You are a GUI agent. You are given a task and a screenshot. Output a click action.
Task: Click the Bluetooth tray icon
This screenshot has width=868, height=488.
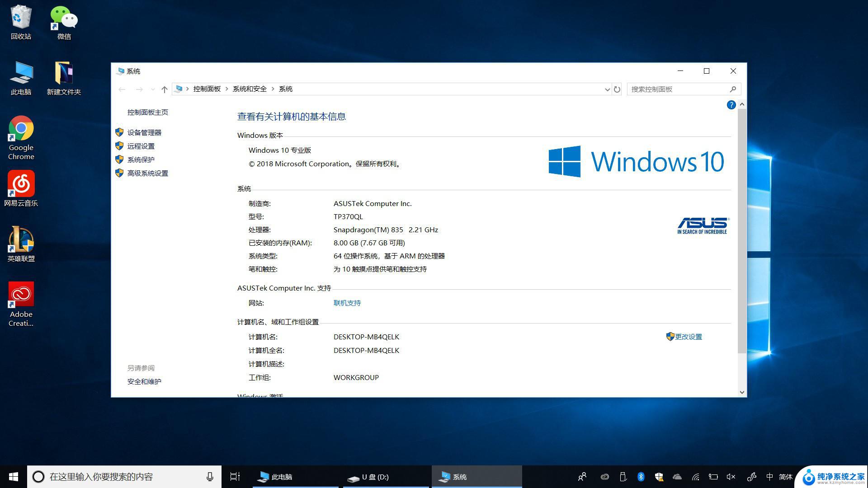pyautogui.click(x=641, y=477)
